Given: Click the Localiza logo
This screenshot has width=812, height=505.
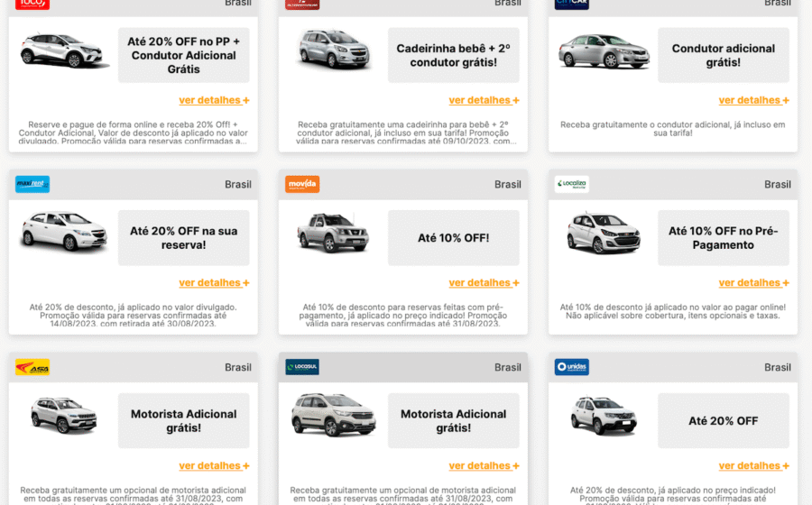Looking at the screenshot, I should tap(572, 184).
